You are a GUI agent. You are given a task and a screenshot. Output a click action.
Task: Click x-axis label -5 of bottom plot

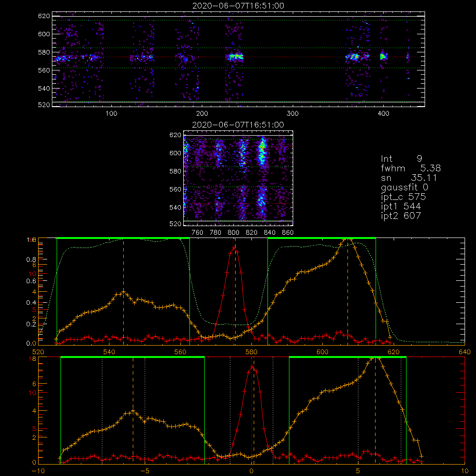[145, 471]
